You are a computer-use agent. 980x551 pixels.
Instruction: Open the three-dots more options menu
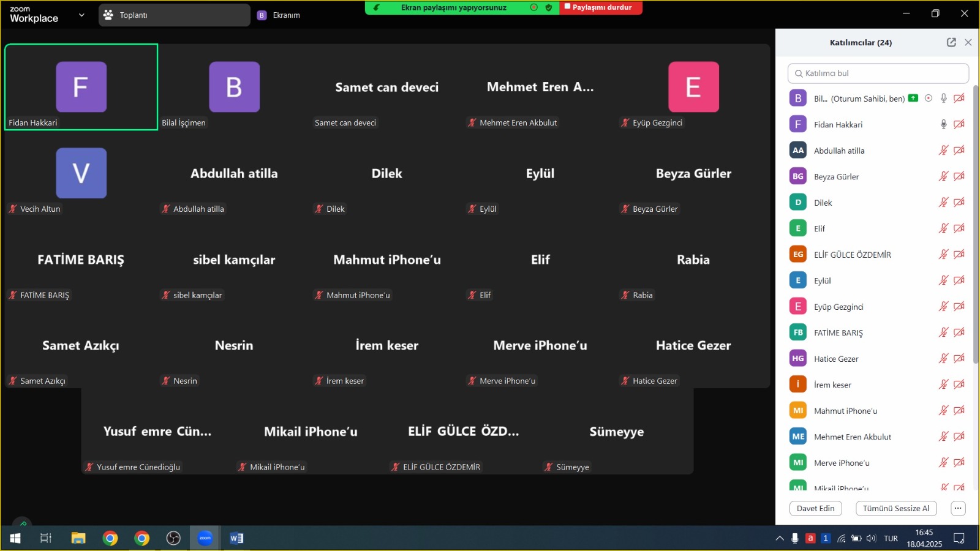pyautogui.click(x=958, y=508)
